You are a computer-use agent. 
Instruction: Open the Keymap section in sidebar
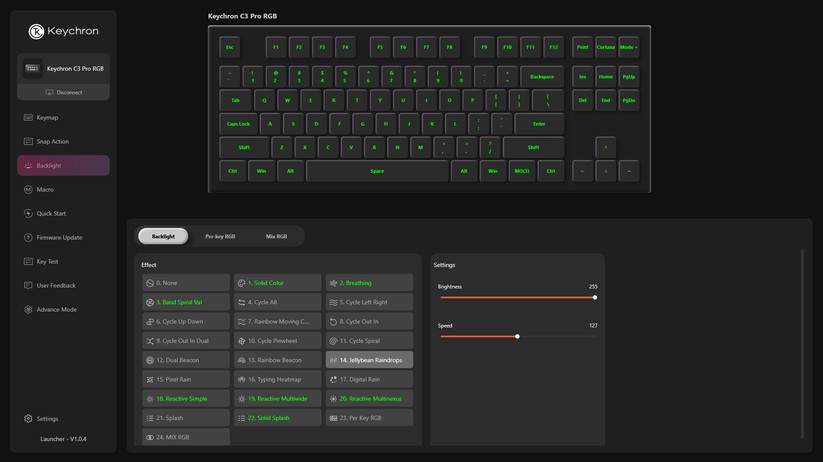click(x=47, y=118)
